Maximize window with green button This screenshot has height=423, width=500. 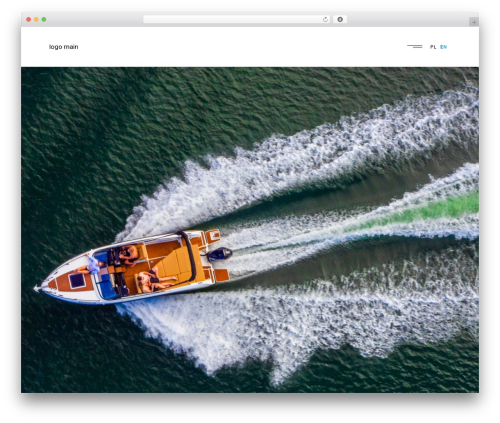pos(44,20)
